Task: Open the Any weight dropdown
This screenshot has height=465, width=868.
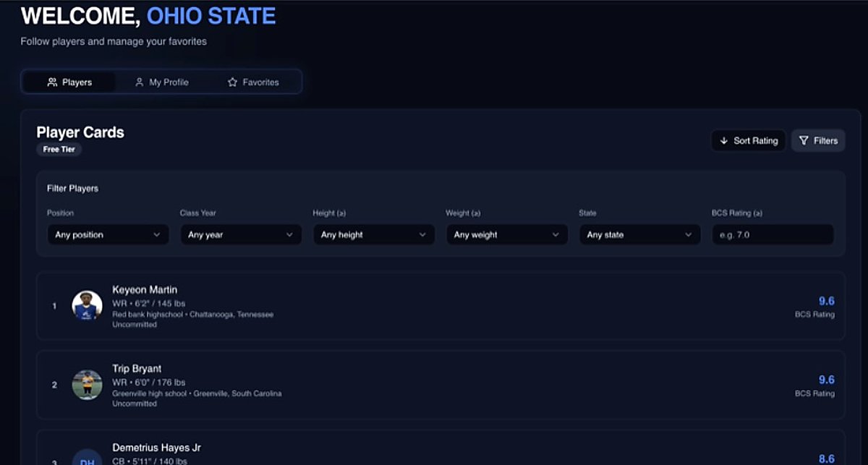Action: tap(507, 234)
